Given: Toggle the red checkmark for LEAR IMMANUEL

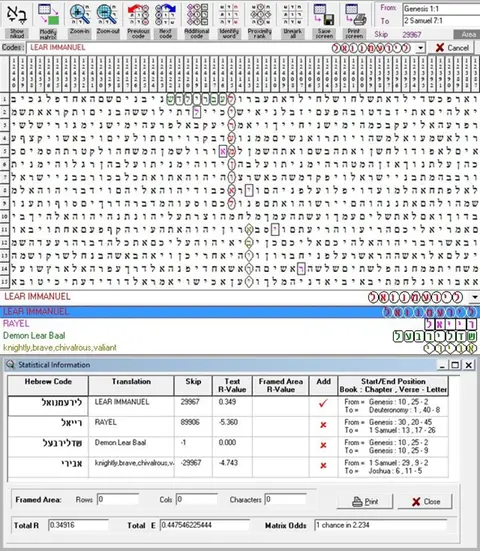Looking at the screenshot, I should (x=323, y=403).
